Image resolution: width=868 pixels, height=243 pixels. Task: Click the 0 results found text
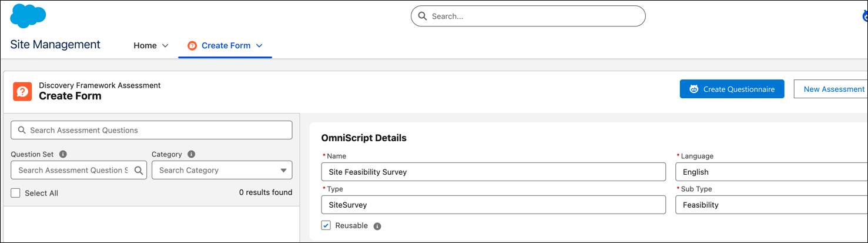266,192
